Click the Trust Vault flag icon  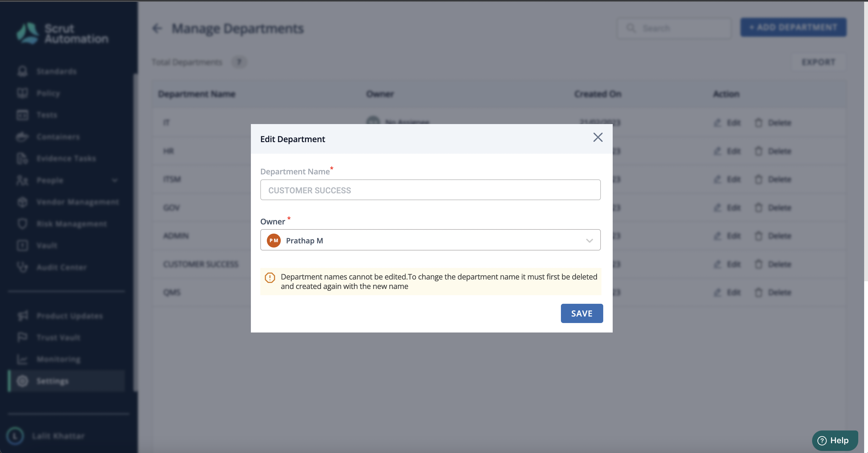pos(22,337)
